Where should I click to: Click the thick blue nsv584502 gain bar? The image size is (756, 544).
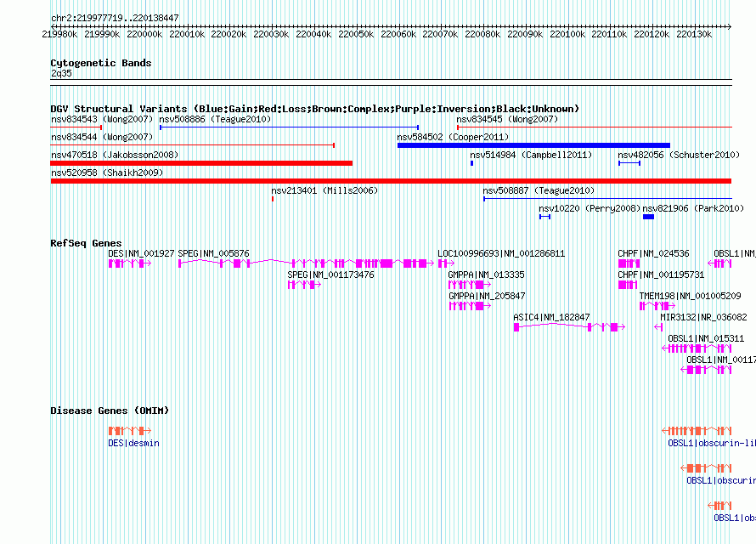click(x=533, y=145)
